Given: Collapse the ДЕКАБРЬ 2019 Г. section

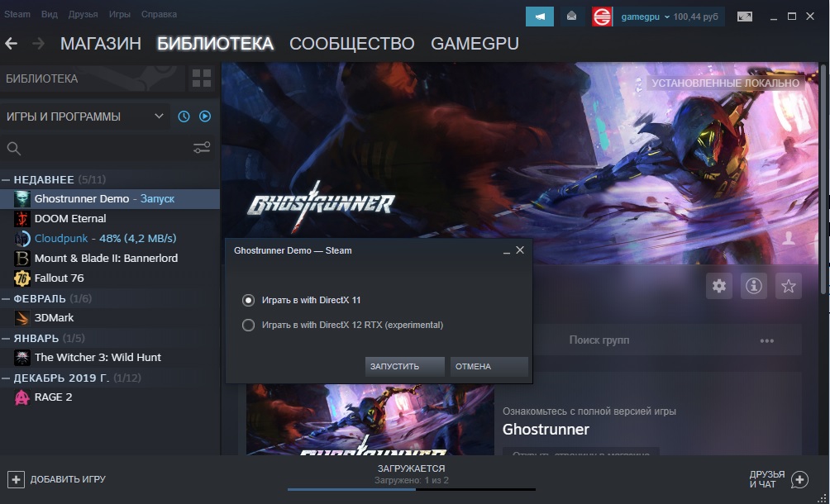Looking at the screenshot, I should pyautogui.click(x=6, y=378).
